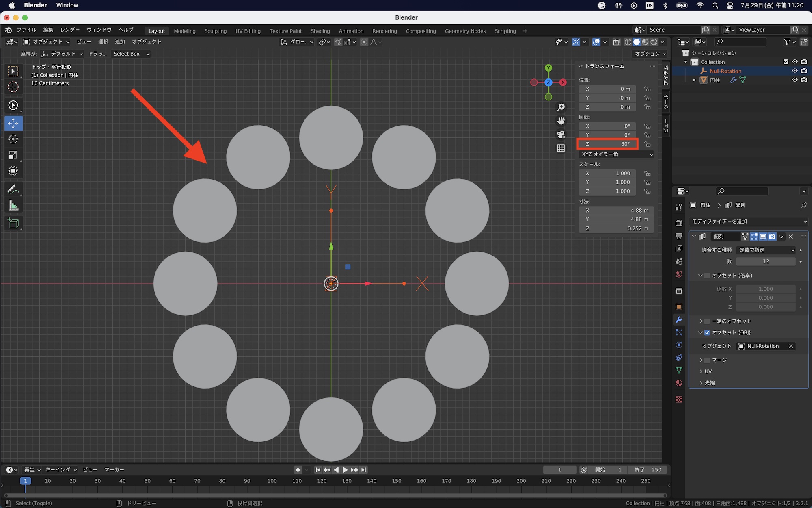Open the Modifier properties wrench tab
812x508 pixels.
[x=679, y=320]
